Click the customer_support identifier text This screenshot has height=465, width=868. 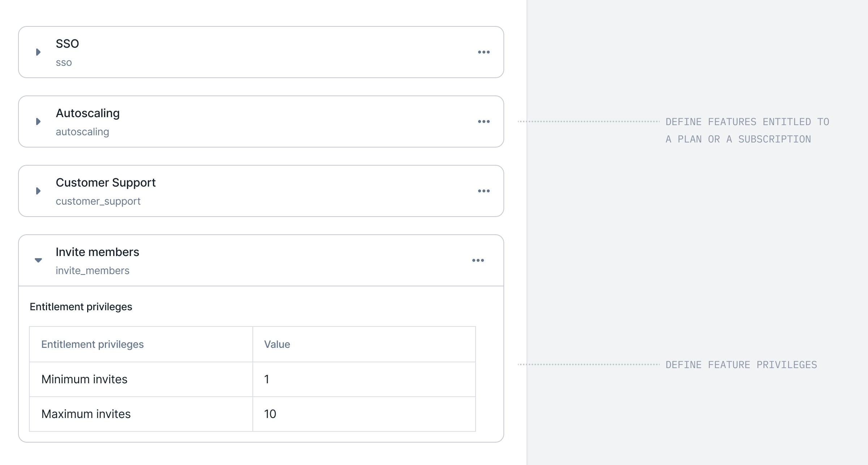tap(98, 201)
